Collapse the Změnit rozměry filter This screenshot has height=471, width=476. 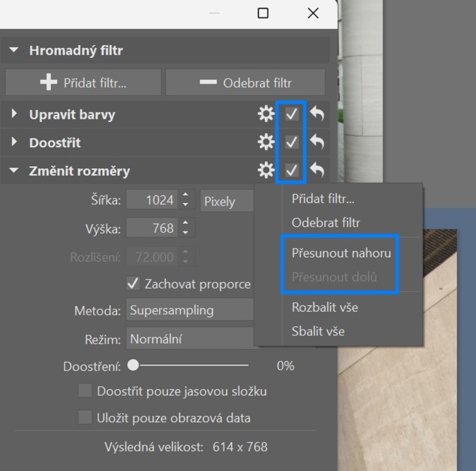click(14, 170)
